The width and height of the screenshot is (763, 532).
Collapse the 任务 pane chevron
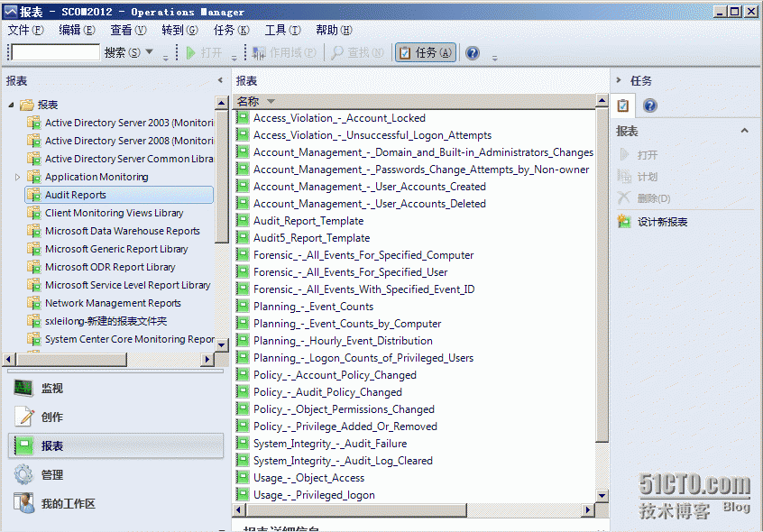(619, 79)
